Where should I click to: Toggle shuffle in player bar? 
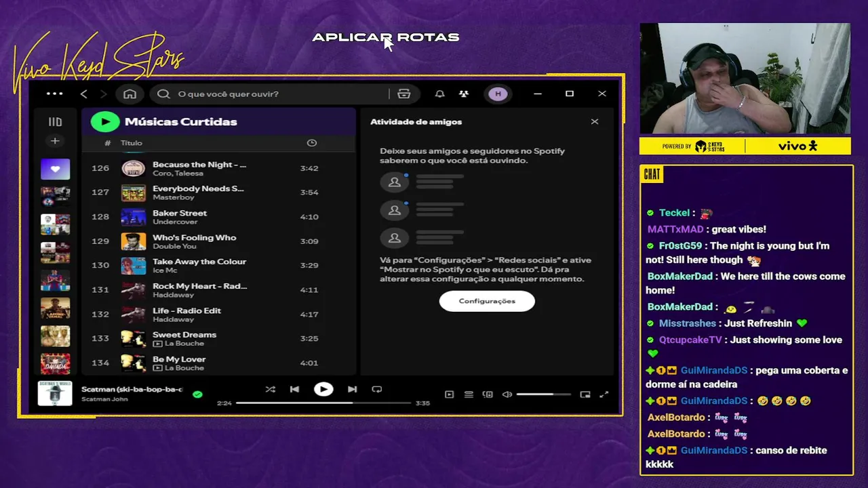click(270, 389)
